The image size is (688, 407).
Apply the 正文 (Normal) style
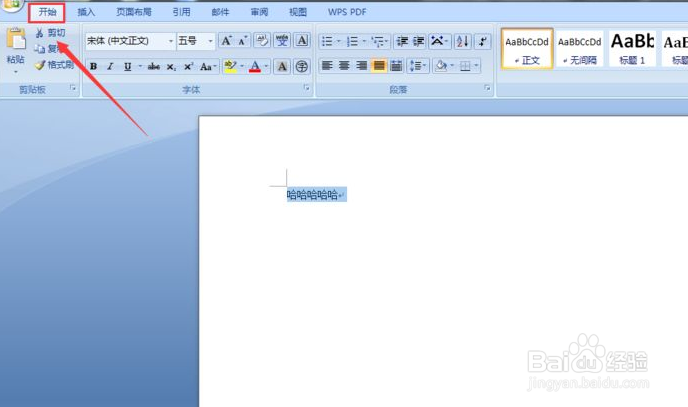pyautogui.click(x=527, y=49)
